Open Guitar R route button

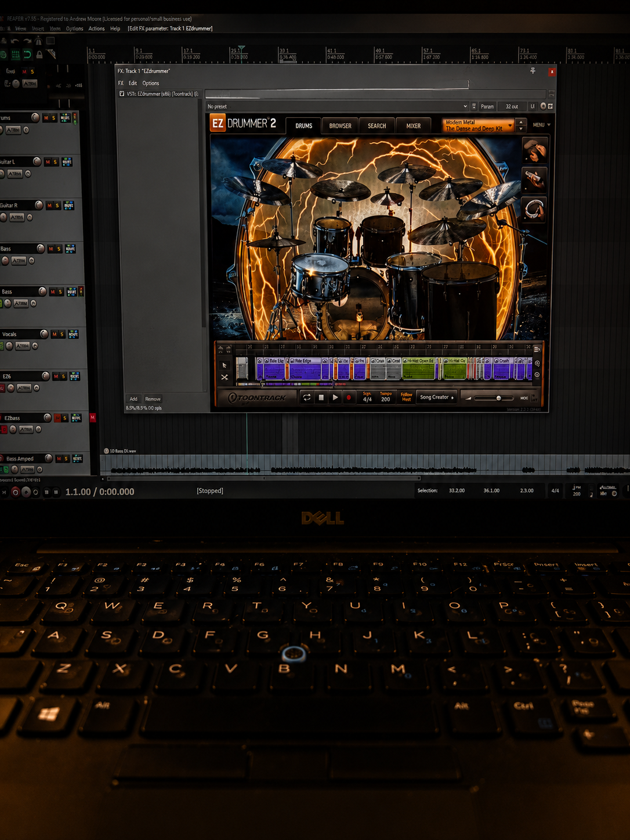[68, 205]
